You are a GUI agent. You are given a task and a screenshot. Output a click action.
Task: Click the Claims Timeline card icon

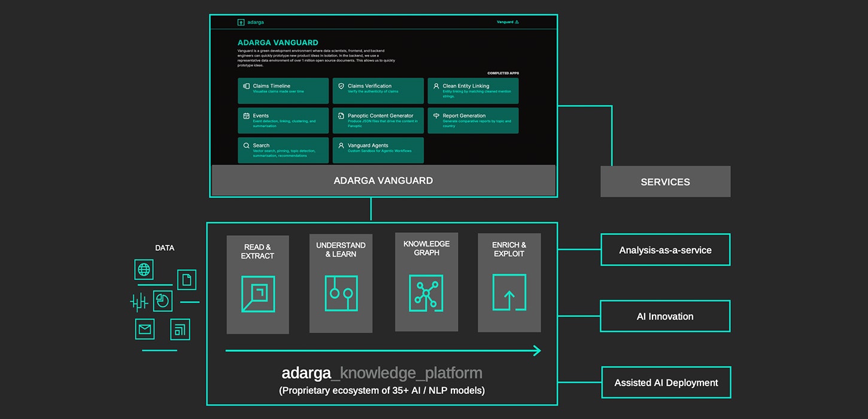pos(246,86)
